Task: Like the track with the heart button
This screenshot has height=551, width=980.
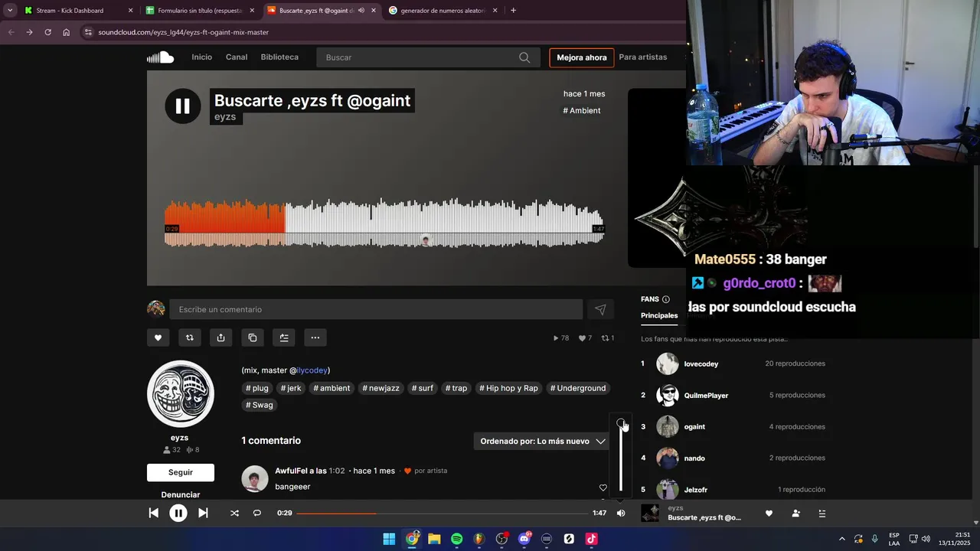Action: [x=158, y=337]
